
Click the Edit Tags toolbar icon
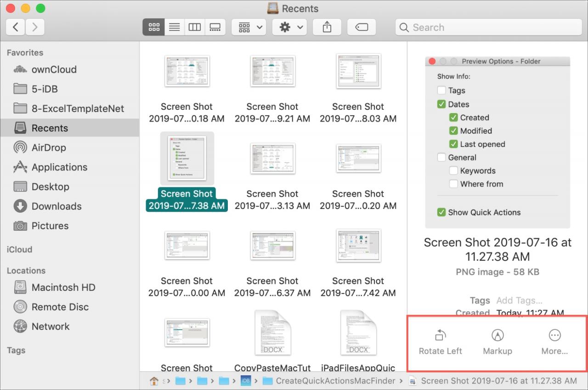tap(362, 27)
